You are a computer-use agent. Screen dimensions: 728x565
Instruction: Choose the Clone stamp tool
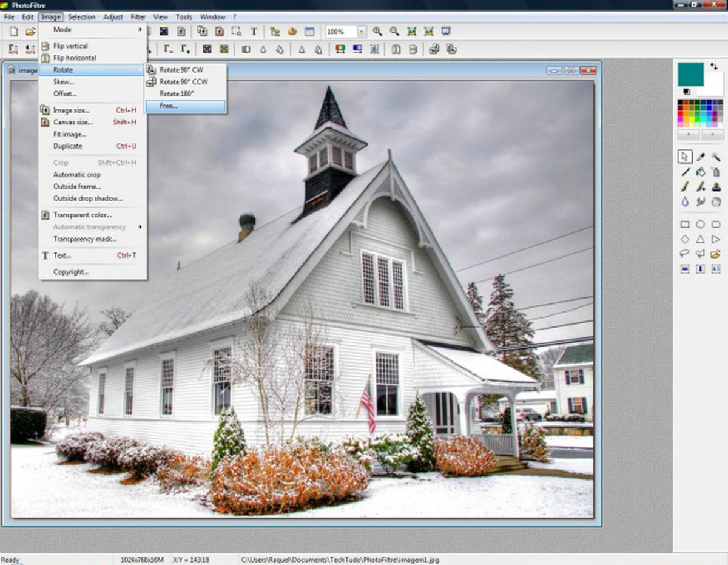pyautogui.click(x=716, y=187)
